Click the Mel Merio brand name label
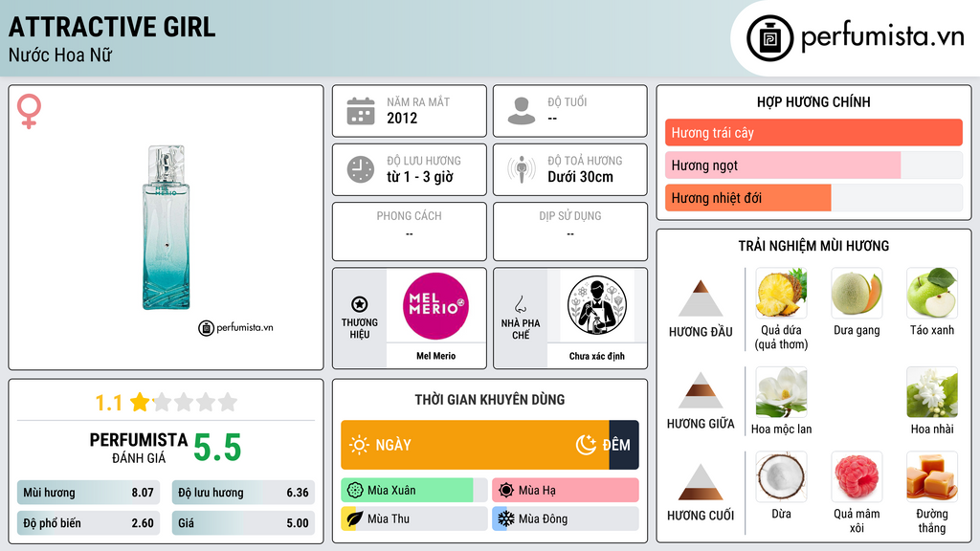 tap(435, 356)
